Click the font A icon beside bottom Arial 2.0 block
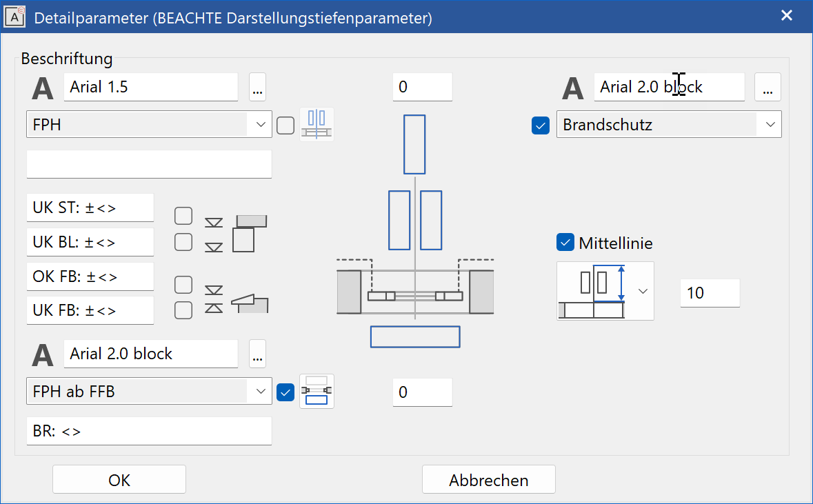Screen dimensions: 813x504 [x=43, y=355]
